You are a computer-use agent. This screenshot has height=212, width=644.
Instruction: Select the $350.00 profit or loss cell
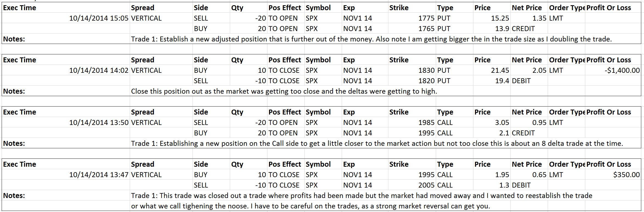click(x=613, y=175)
